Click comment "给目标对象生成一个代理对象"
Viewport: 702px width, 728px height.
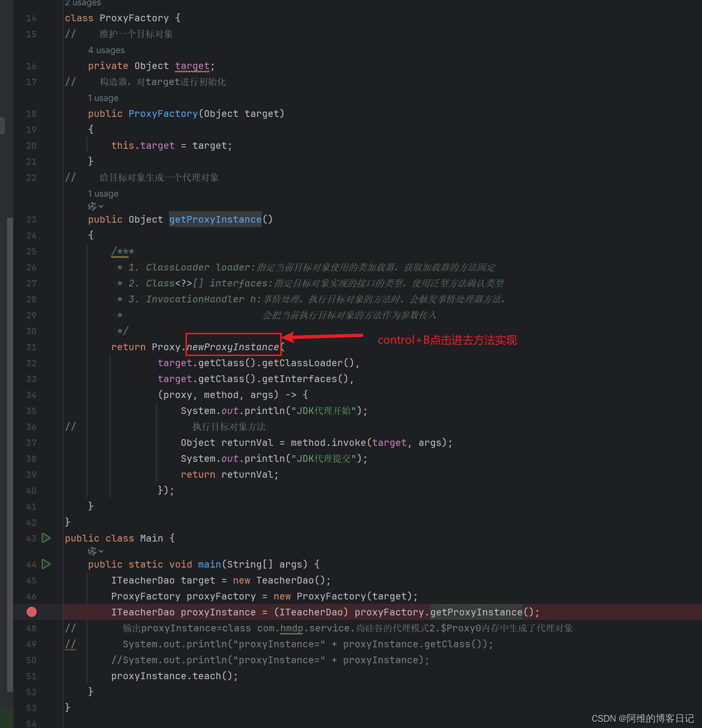coord(159,177)
